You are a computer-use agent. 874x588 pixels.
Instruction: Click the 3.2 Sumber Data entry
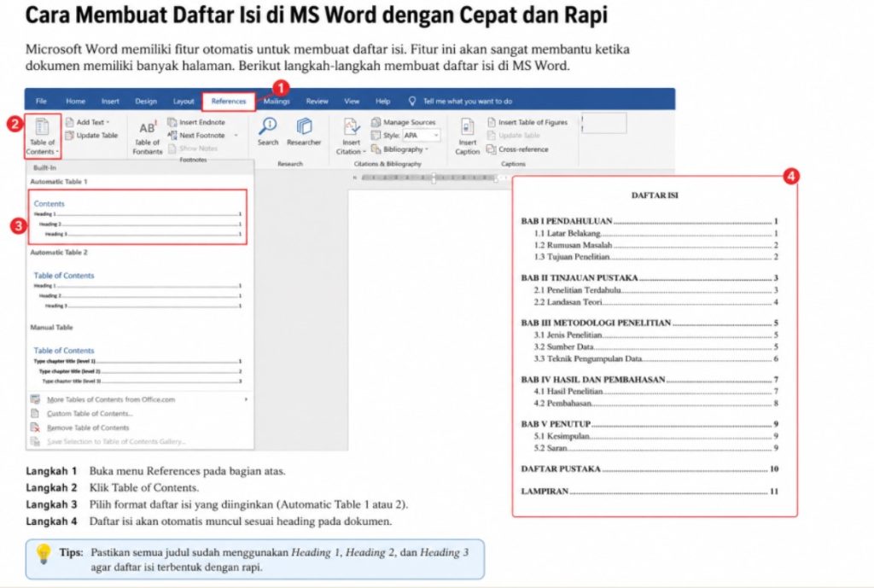pyautogui.click(x=655, y=346)
